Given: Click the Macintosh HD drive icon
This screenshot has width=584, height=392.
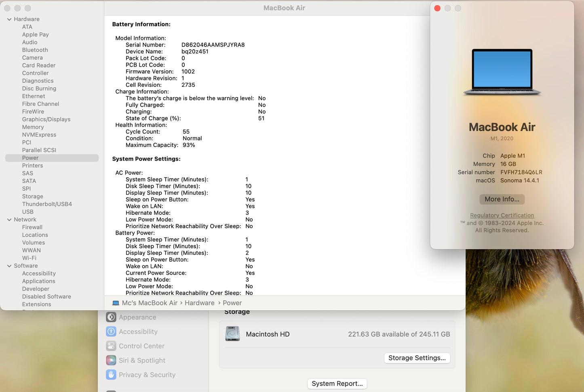Looking at the screenshot, I should (232, 334).
